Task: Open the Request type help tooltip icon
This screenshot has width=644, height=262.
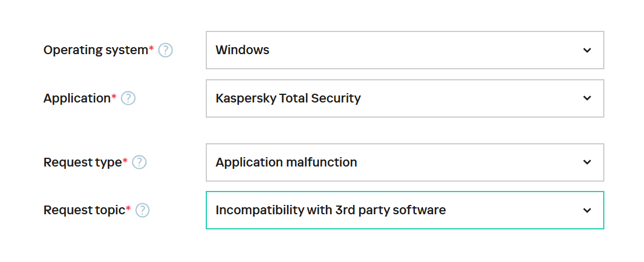Action: tap(139, 162)
